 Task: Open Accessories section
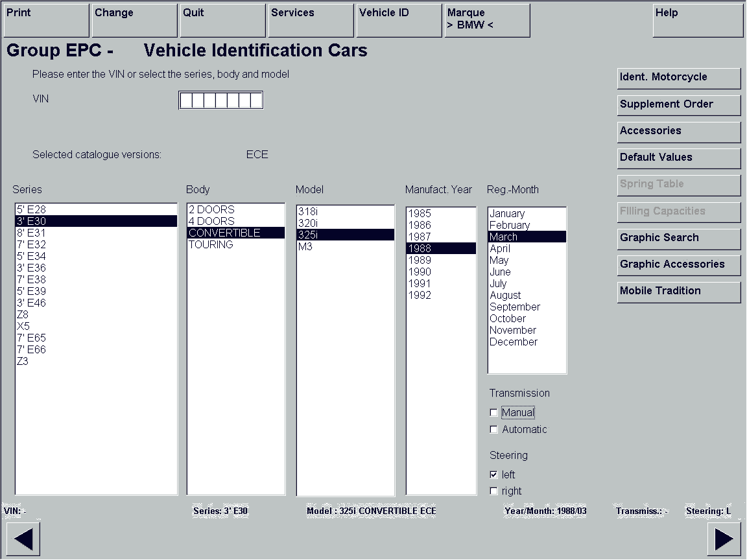[679, 132]
